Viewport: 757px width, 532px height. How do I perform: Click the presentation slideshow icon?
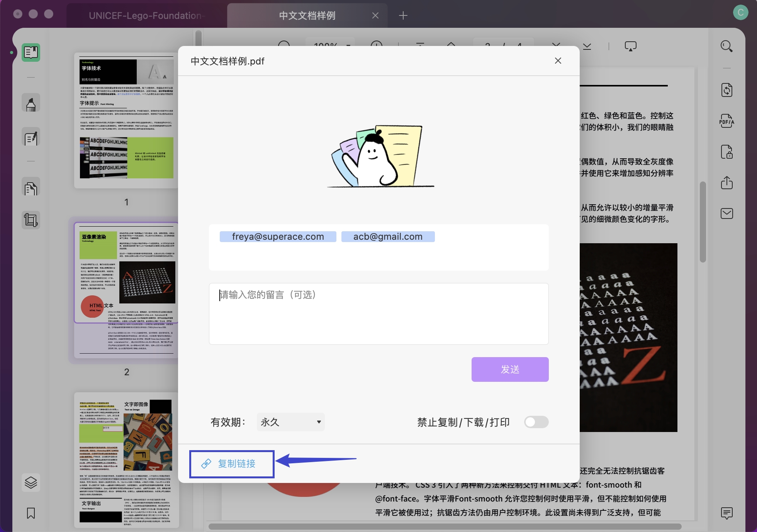630,46
